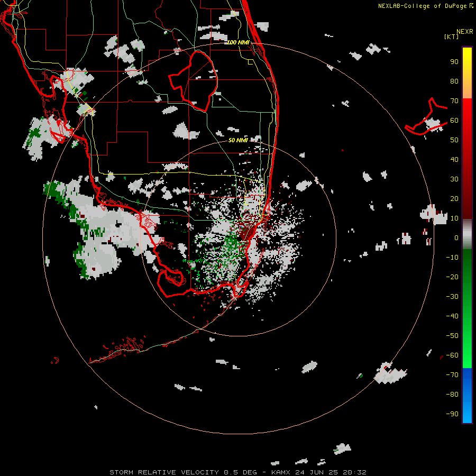476x476 pixels.
Task: Click the 0 value on the velocity scale
Action: 456,237
